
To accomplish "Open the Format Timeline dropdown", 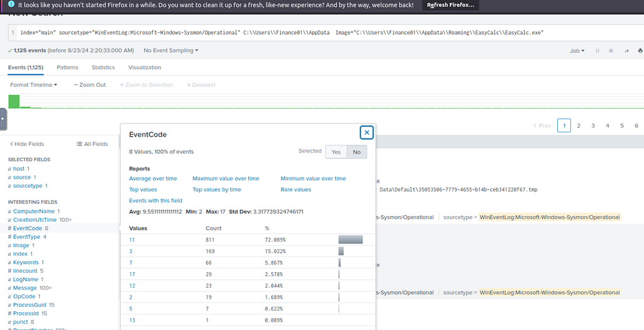I will 34,85.
